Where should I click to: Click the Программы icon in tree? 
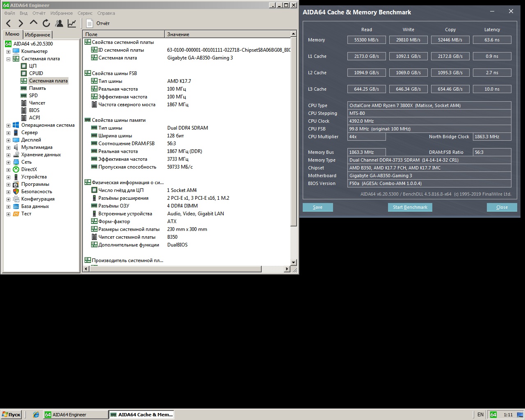16,184
